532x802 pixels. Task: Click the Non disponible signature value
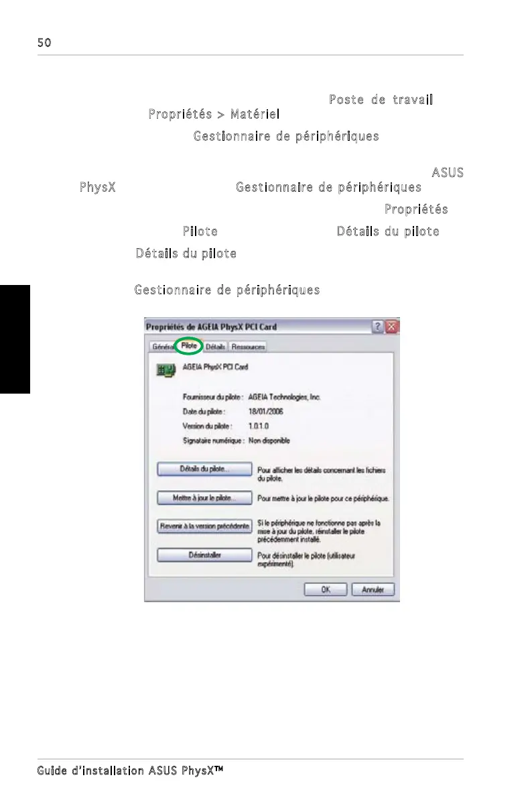click(269, 441)
